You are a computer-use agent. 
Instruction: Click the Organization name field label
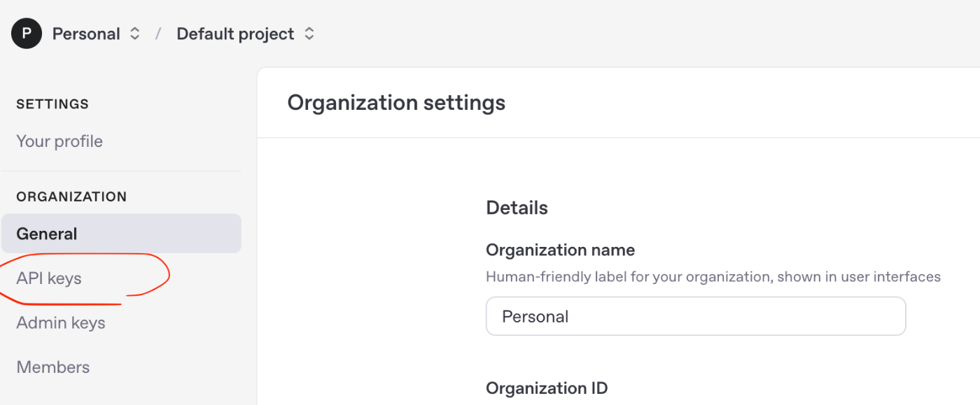(x=560, y=250)
